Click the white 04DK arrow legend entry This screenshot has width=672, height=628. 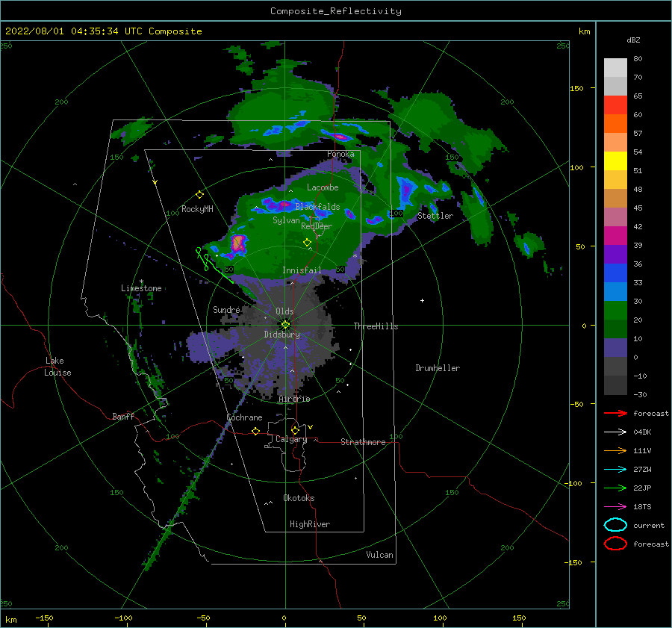pos(628,432)
